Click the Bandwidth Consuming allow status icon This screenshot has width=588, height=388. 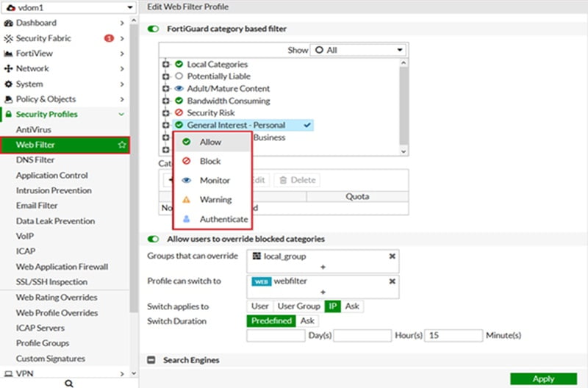point(179,101)
